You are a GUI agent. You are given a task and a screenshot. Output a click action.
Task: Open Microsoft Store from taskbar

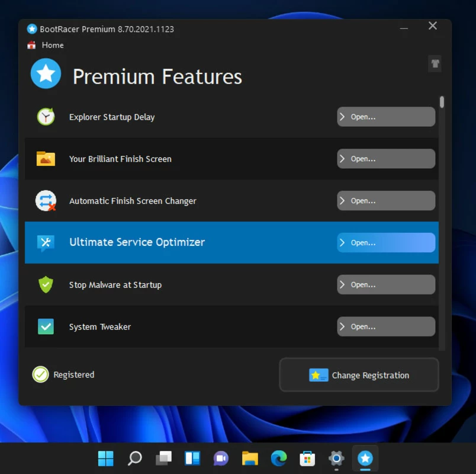pyautogui.click(x=307, y=458)
